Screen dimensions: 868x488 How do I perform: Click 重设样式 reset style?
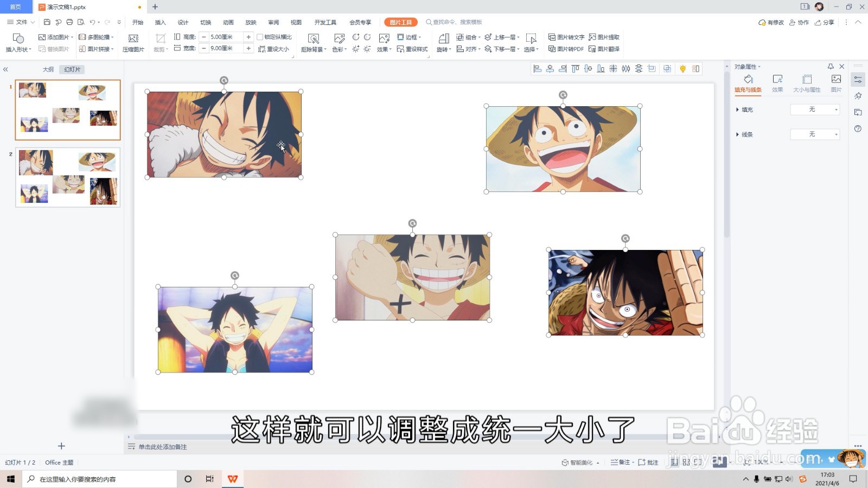click(412, 49)
